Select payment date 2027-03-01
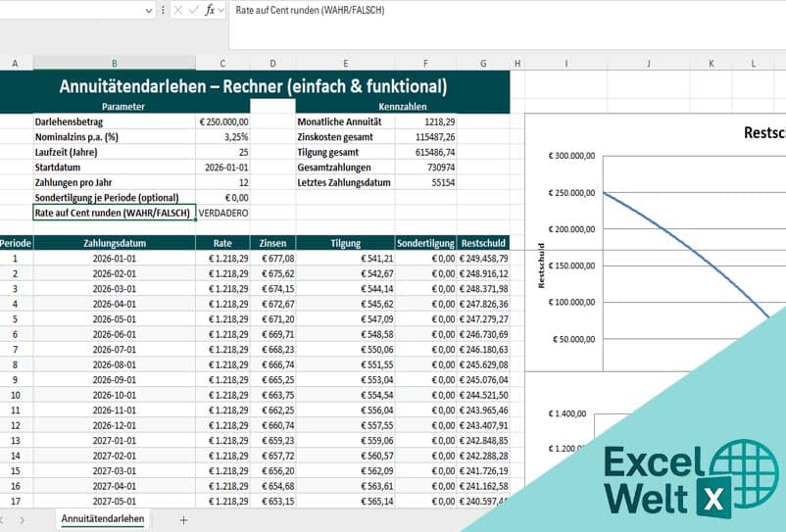Screen dimensions: 786x532 [115, 471]
